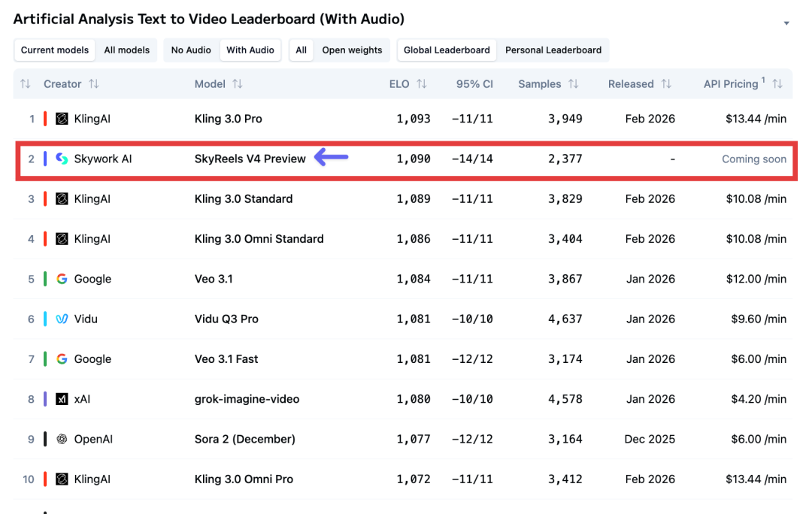This screenshot has width=812, height=514.
Task: Click Google logo next to Veo 3.1 Fast
Action: pyautogui.click(x=62, y=359)
